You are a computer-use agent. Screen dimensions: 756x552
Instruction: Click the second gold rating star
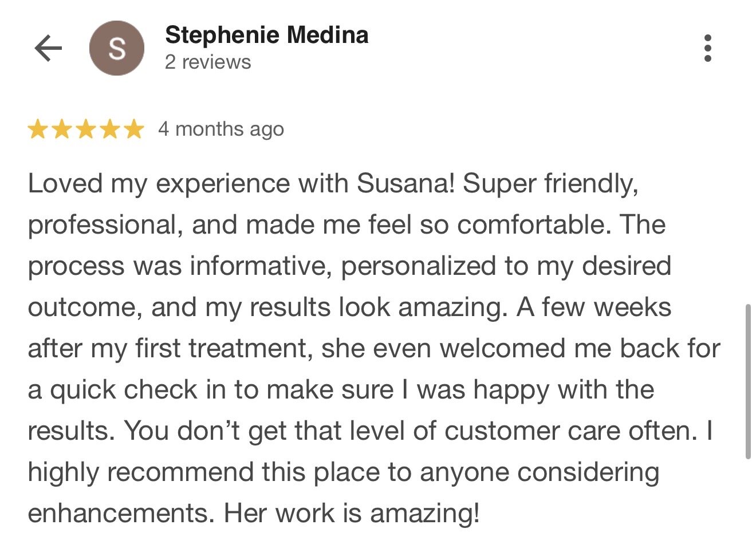point(62,129)
